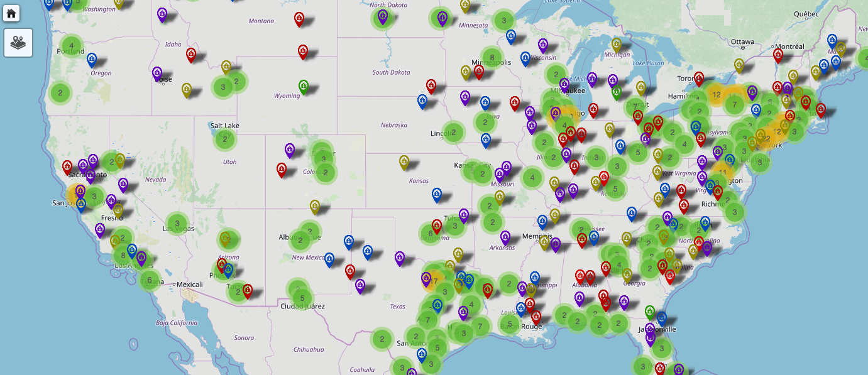Select the purple marker in North Dakota
Viewport: 868px width, 375px height.
tap(383, 17)
